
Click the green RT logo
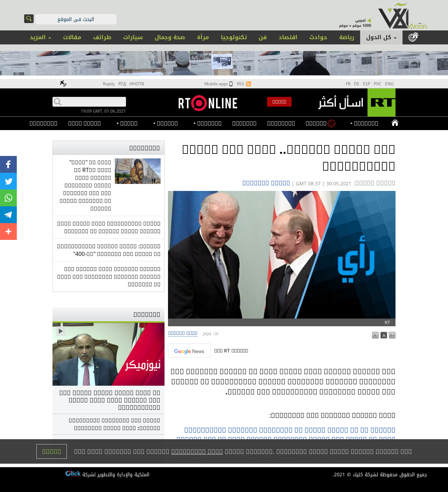(381, 102)
